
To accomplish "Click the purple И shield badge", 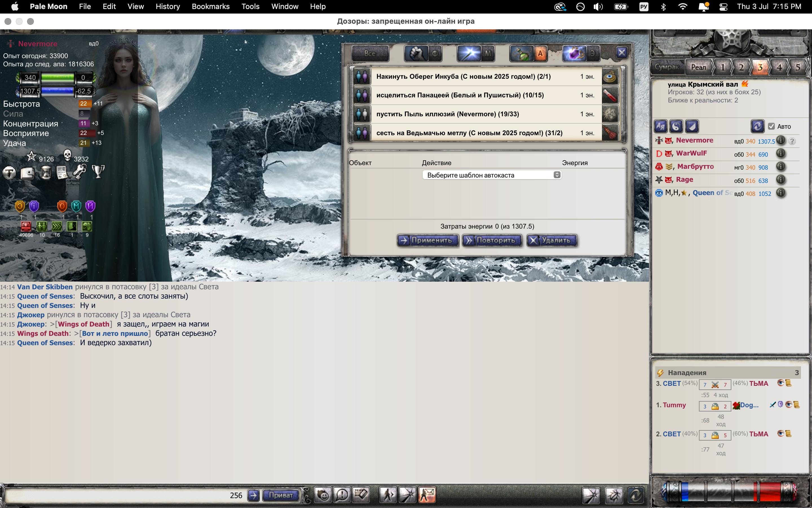I will 91,206.
